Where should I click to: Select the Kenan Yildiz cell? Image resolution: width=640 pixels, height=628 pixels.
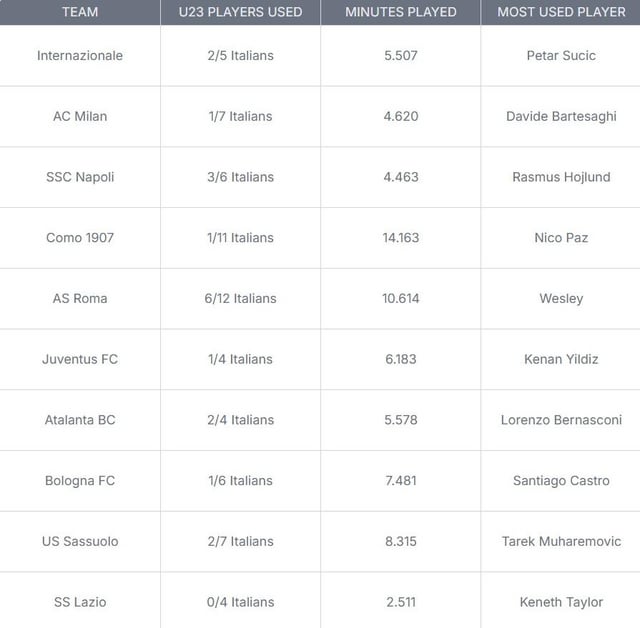pyautogui.click(x=561, y=359)
